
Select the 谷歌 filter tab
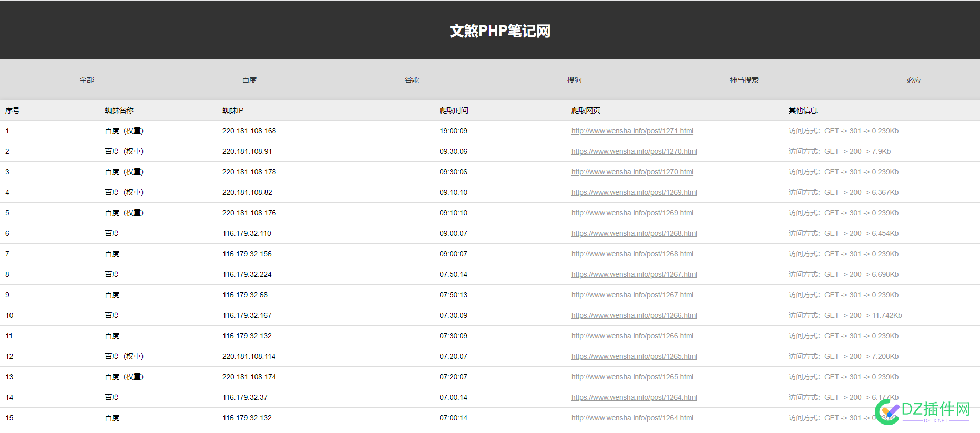coord(412,80)
